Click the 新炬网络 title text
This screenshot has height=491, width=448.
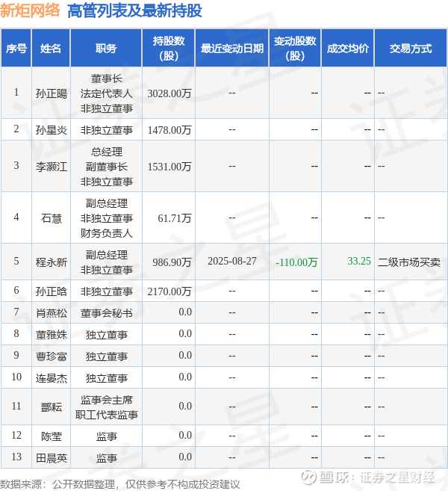click(x=30, y=10)
